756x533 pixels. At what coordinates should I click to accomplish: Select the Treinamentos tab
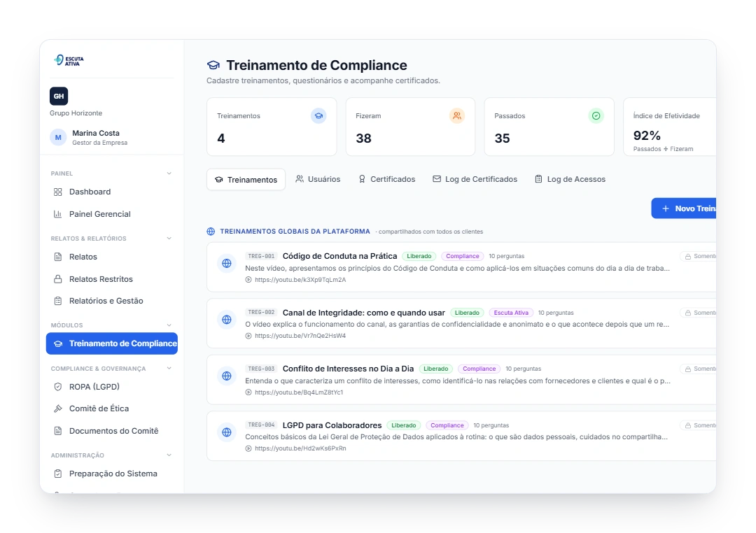[x=246, y=179]
